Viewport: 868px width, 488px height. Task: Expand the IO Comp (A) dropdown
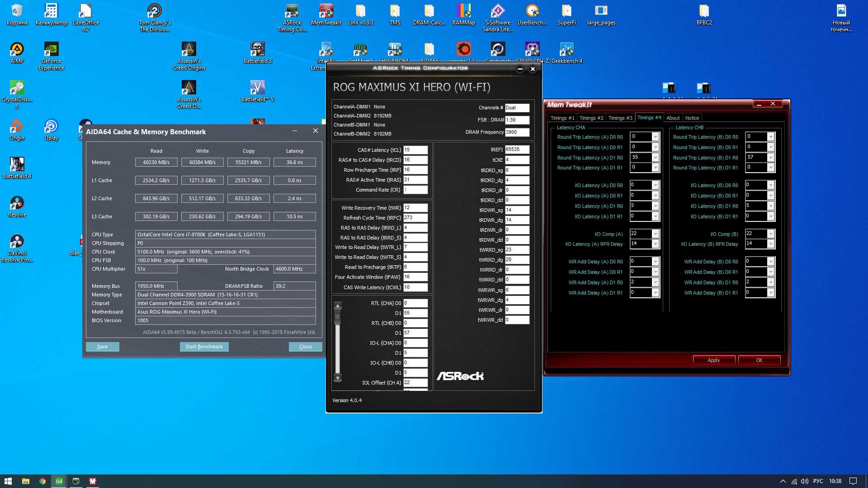[x=656, y=234]
